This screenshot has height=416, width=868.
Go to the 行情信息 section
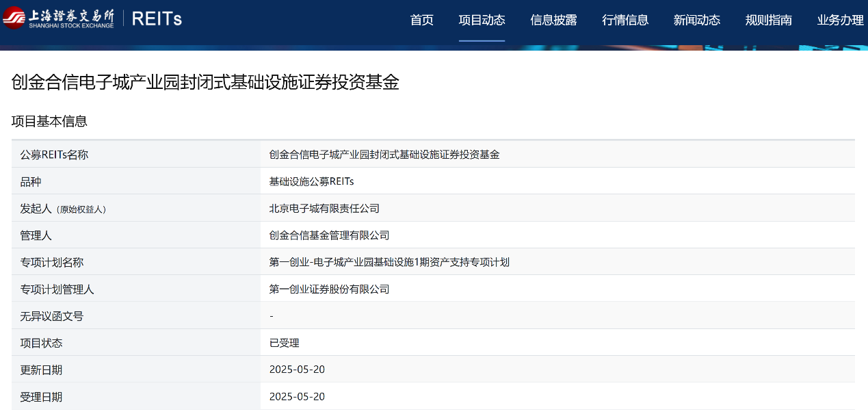pos(625,21)
